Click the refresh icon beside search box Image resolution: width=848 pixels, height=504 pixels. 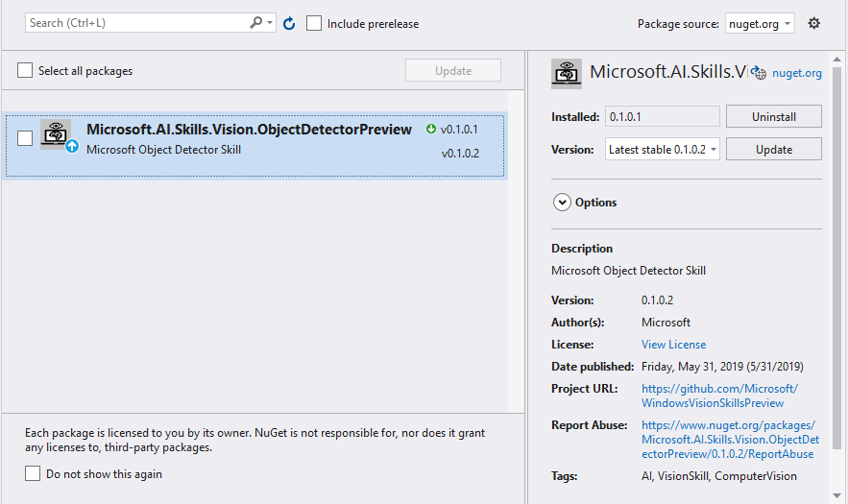point(289,23)
